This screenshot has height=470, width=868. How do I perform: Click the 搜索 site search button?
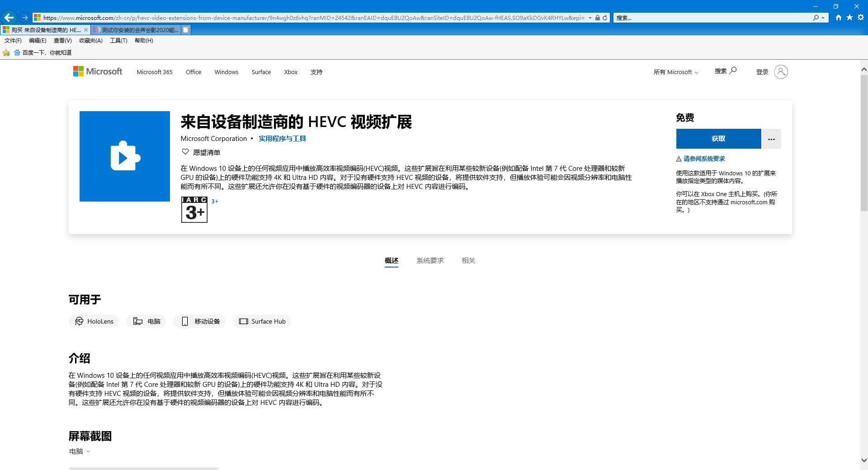(x=726, y=71)
